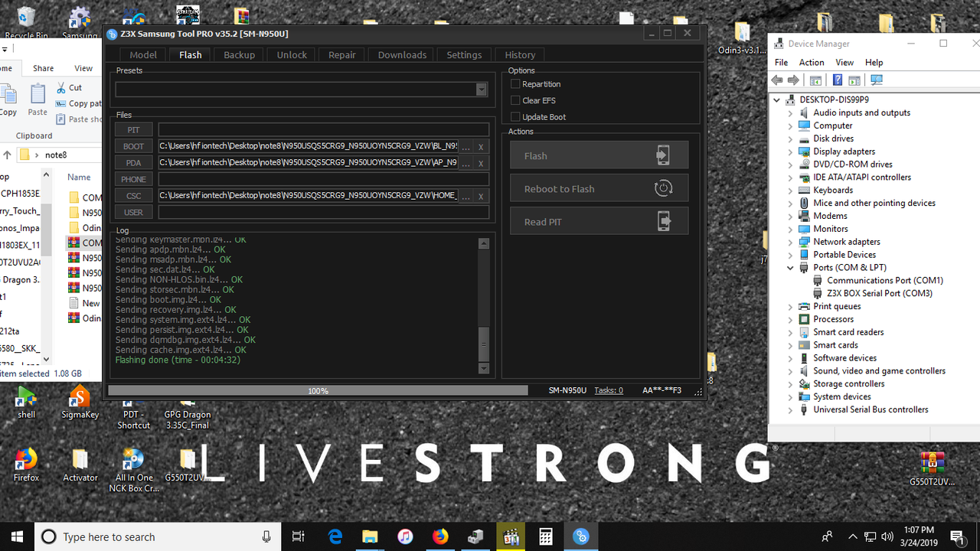Click Scan for hardware changes in Device Manager toolbar

(x=877, y=80)
